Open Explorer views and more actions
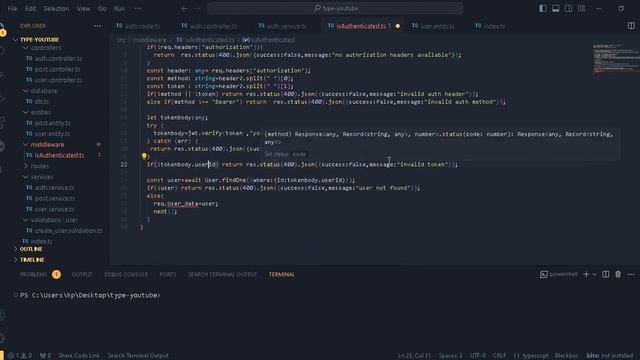640x360 pixels. [x=97, y=26]
